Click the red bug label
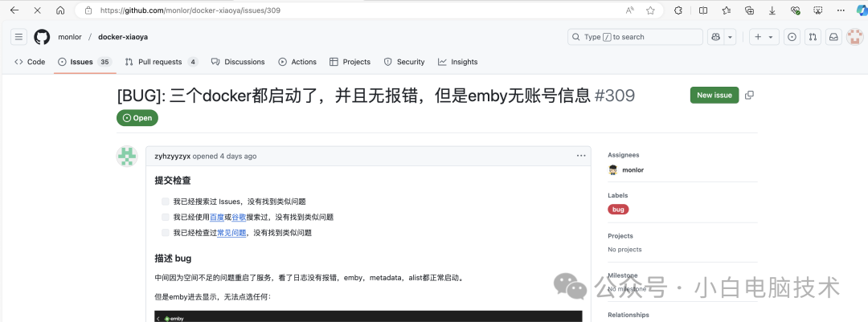 click(618, 210)
